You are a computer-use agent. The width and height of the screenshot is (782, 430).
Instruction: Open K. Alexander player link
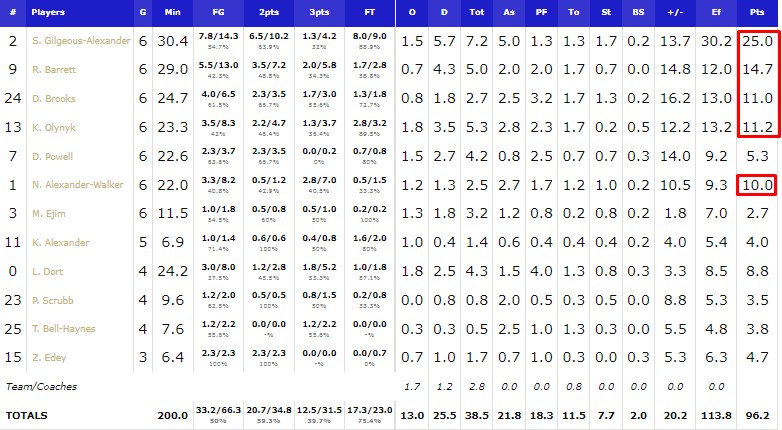pyautogui.click(x=61, y=242)
